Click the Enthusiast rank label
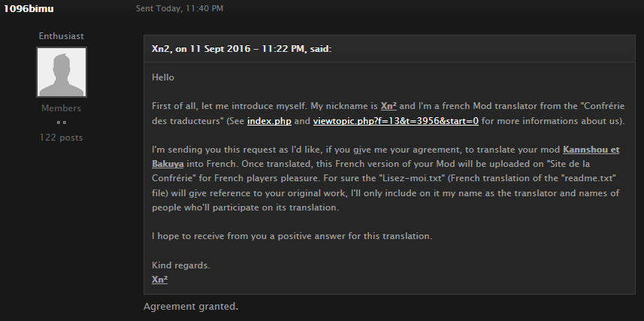This screenshot has width=644, height=321. click(61, 36)
